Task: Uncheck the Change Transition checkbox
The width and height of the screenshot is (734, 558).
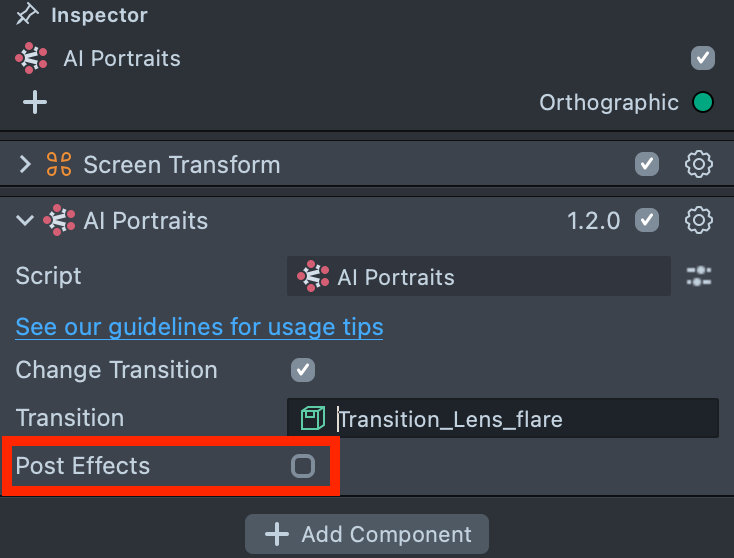Action: pyautogui.click(x=302, y=370)
